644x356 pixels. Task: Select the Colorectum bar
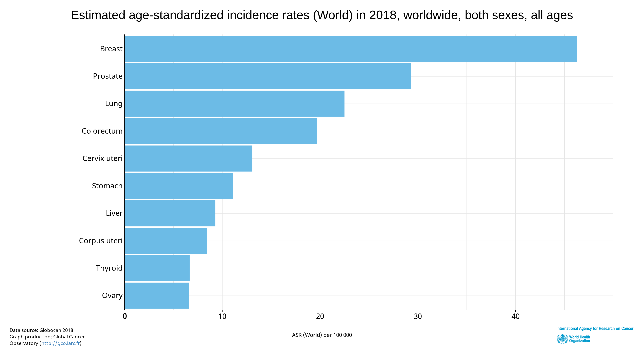(220, 131)
